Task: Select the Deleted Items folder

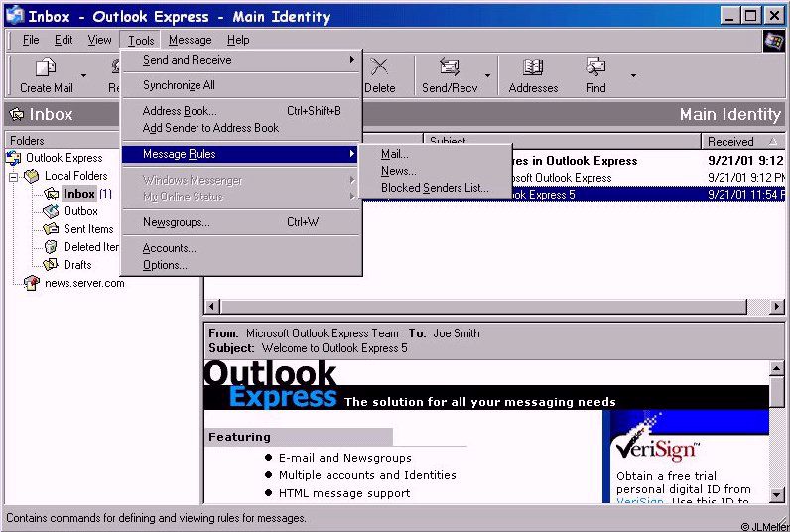Action: (x=90, y=247)
